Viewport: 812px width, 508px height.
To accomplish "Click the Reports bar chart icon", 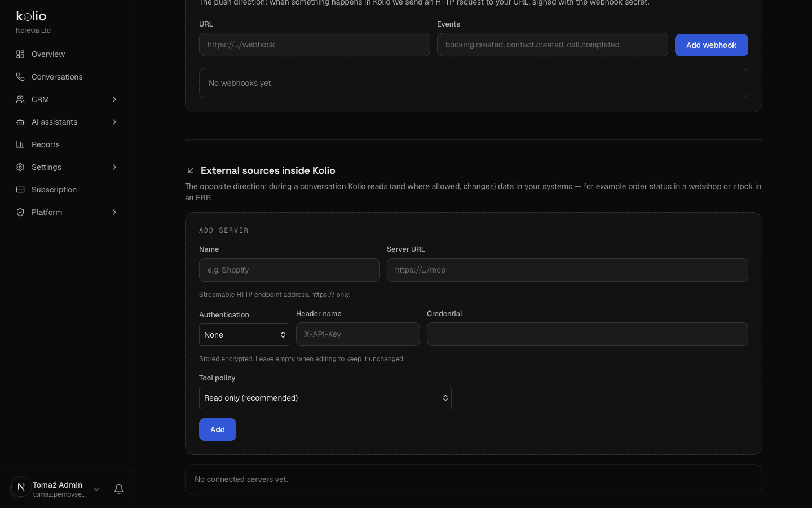I will pos(20,144).
